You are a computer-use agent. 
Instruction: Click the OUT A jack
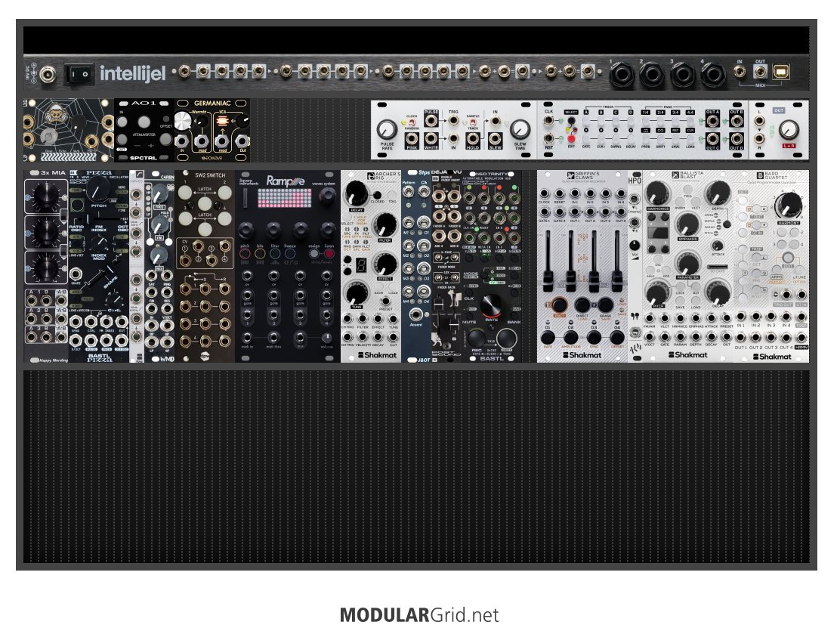point(712,121)
